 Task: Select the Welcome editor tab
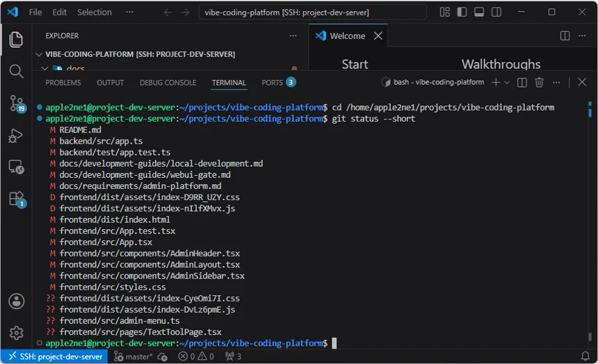point(348,36)
